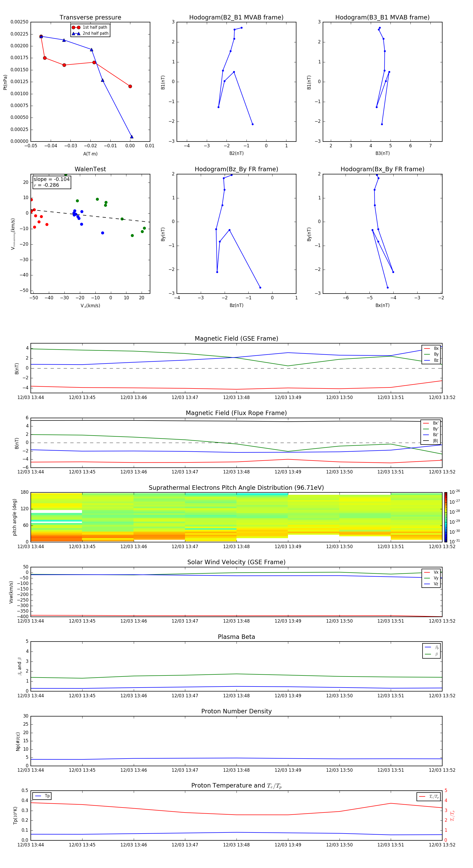Select the '1st half path' legend entry

click(x=90, y=27)
